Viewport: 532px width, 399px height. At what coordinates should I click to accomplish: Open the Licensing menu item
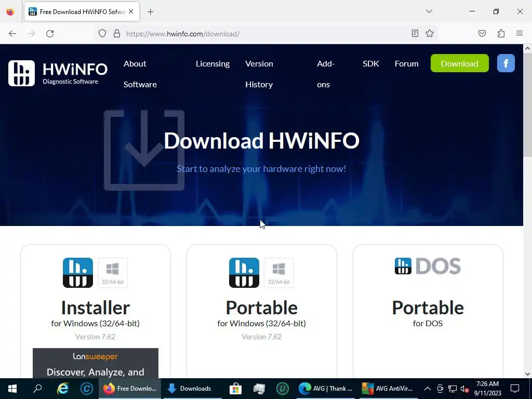pyautogui.click(x=212, y=63)
